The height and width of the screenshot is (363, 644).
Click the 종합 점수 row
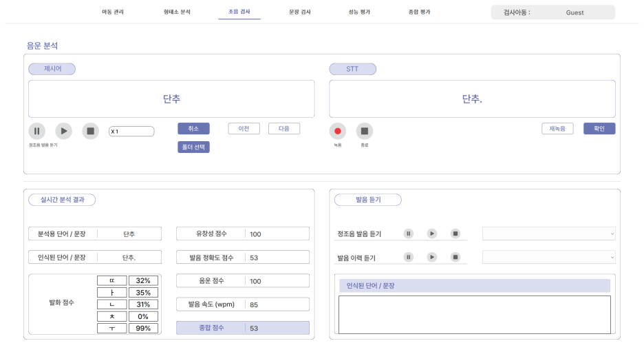point(243,328)
